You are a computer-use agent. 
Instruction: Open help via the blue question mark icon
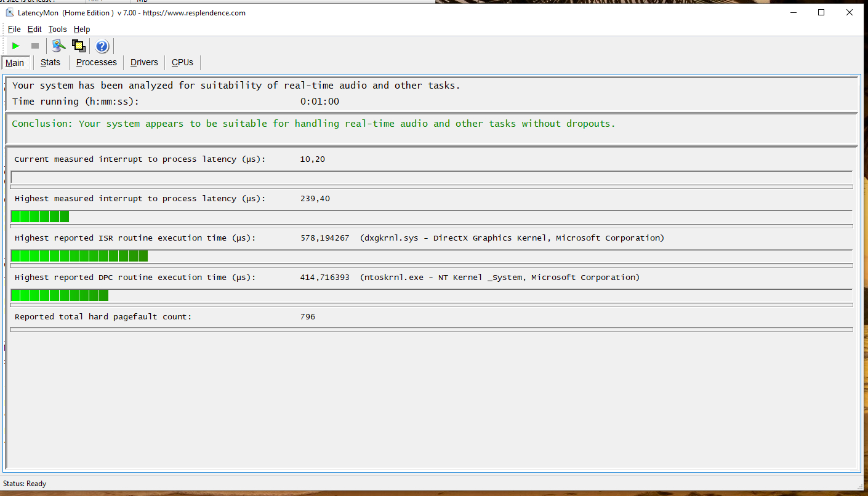(102, 46)
